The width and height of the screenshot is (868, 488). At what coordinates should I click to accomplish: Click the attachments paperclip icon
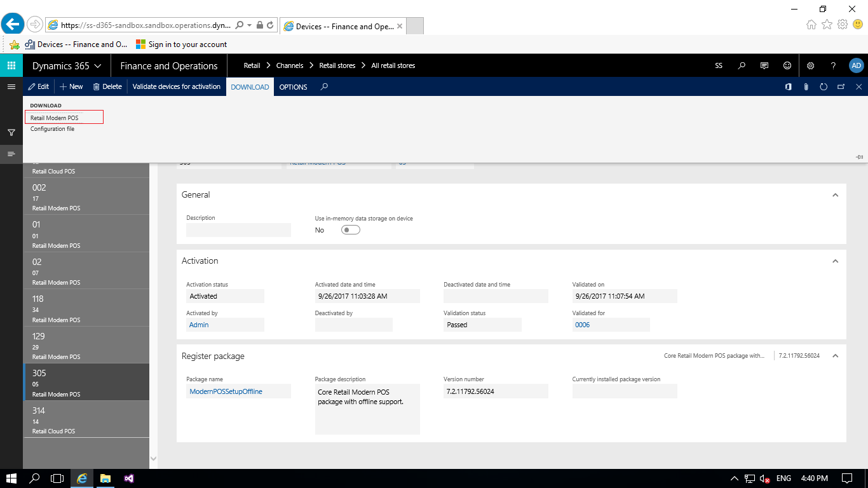(806, 87)
